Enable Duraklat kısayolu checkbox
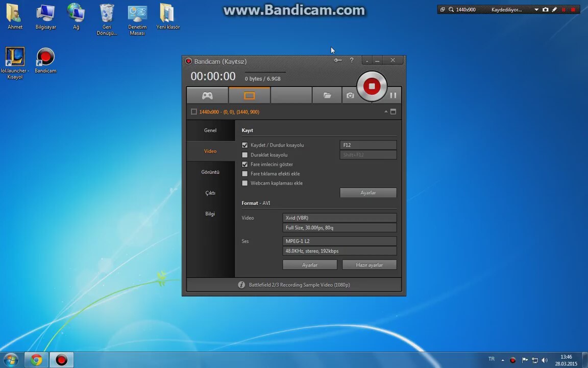Image resolution: width=588 pixels, height=368 pixels. click(x=245, y=155)
